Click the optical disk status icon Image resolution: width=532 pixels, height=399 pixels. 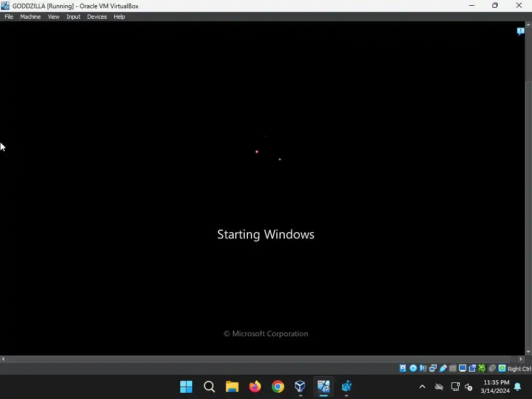[x=413, y=368]
